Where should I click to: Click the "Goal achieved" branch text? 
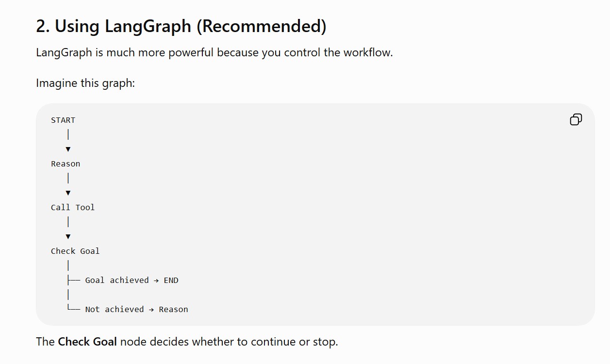[x=117, y=280]
